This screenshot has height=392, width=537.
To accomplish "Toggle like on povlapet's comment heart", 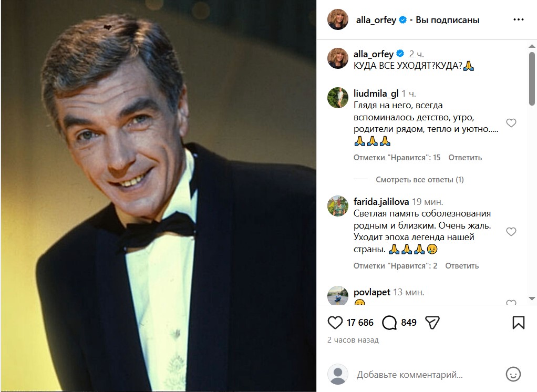I will tap(511, 304).
